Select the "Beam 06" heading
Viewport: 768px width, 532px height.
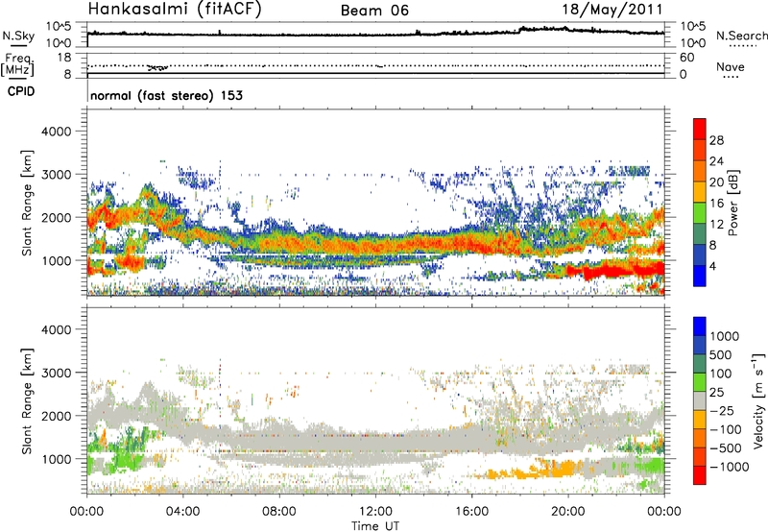point(374,11)
